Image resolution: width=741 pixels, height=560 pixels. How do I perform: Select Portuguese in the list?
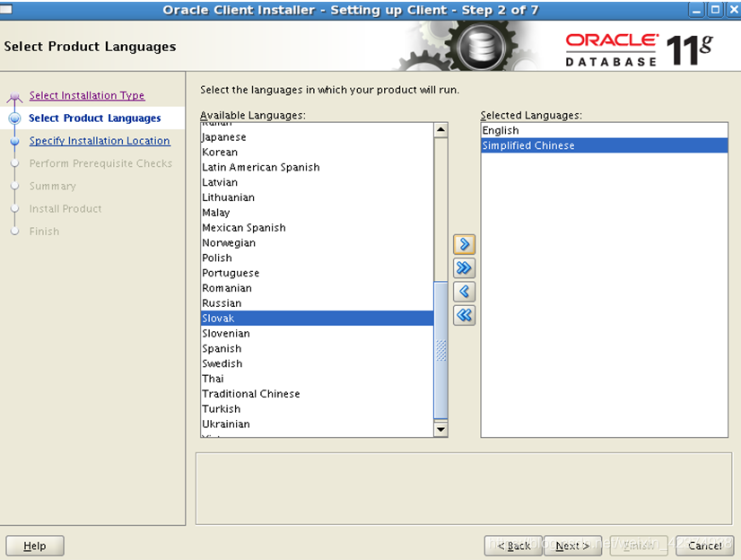click(317, 273)
